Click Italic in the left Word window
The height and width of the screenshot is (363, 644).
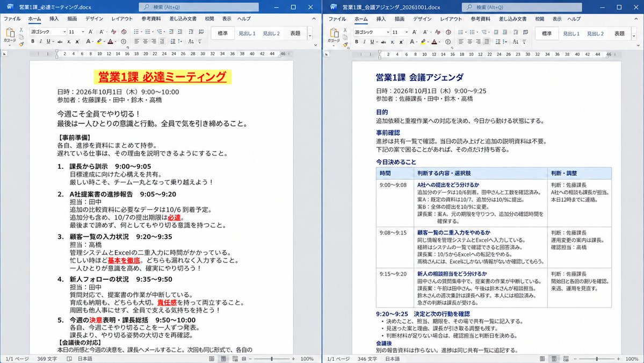pos(41,41)
